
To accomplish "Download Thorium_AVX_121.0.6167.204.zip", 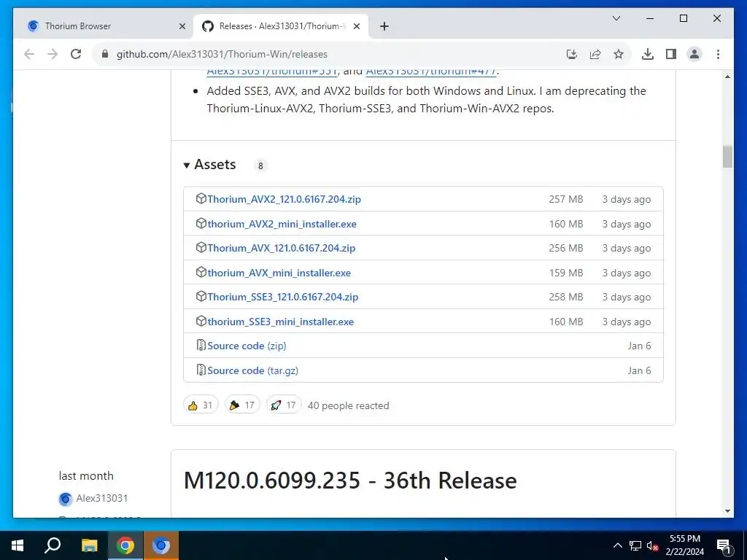I will (x=281, y=248).
